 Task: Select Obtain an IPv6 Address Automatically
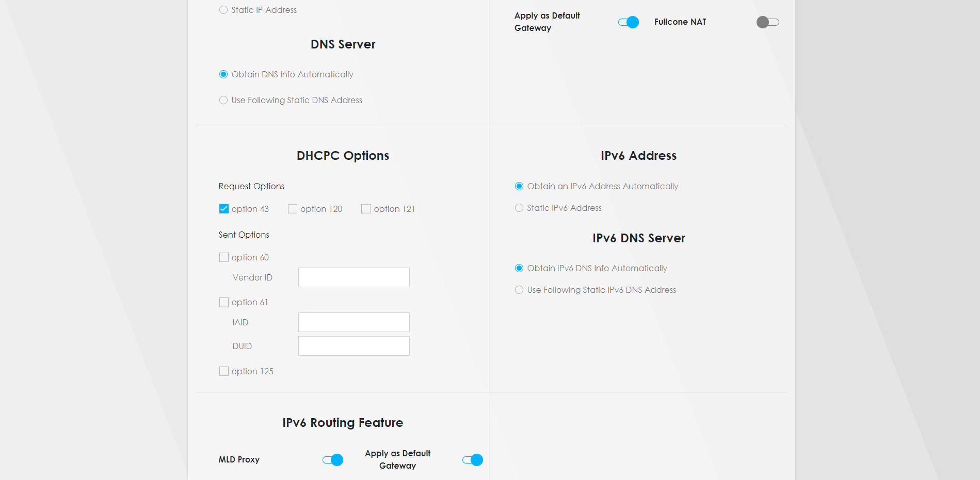click(519, 186)
